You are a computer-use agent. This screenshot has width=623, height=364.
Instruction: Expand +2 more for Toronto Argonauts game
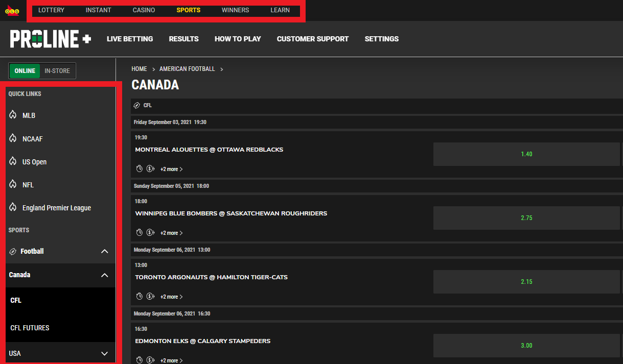(171, 297)
